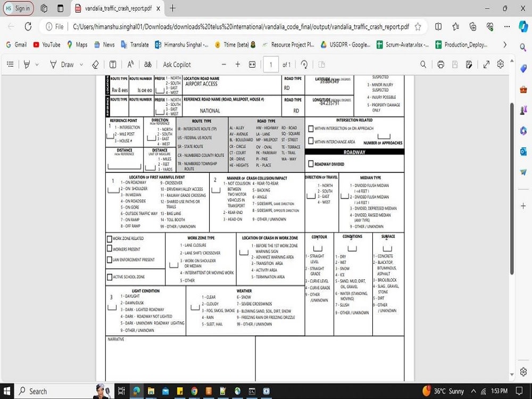The height and width of the screenshot is (399, 532).
Task: Click the Save icon in PDF toolbar
Action: click(x=455, y=64)
